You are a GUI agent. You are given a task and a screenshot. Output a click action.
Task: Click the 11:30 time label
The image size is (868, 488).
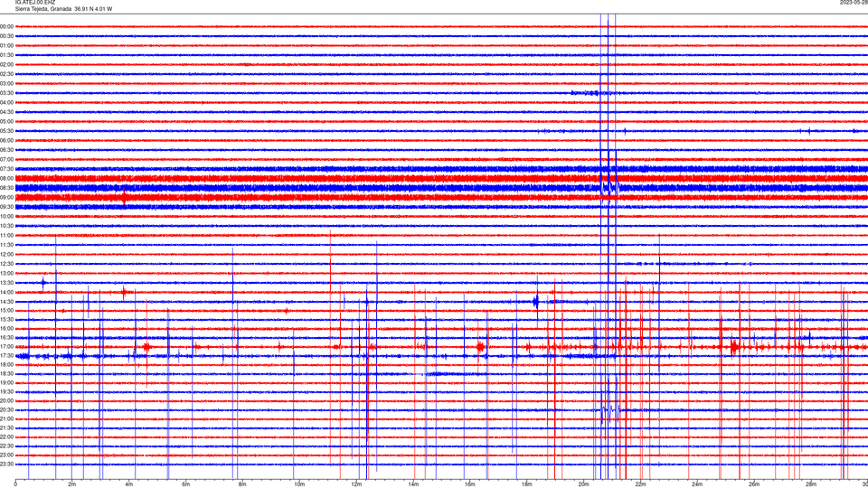click(6, 245)
